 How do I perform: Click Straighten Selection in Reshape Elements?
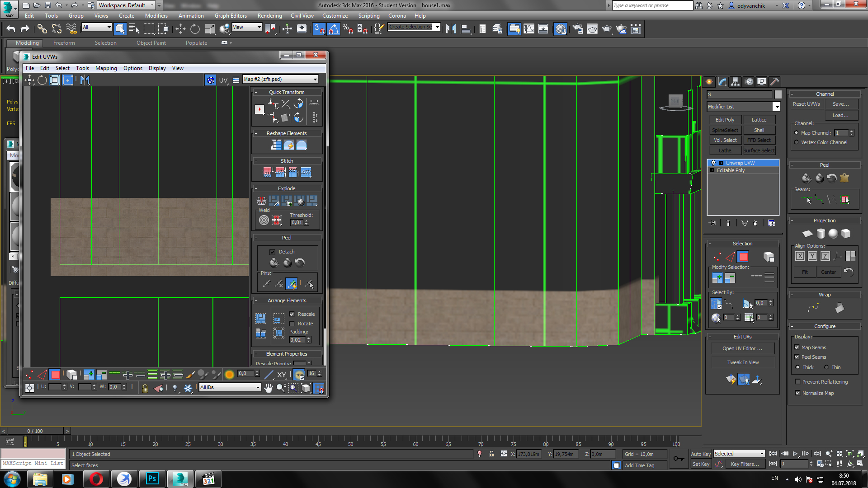coord(276,145)
